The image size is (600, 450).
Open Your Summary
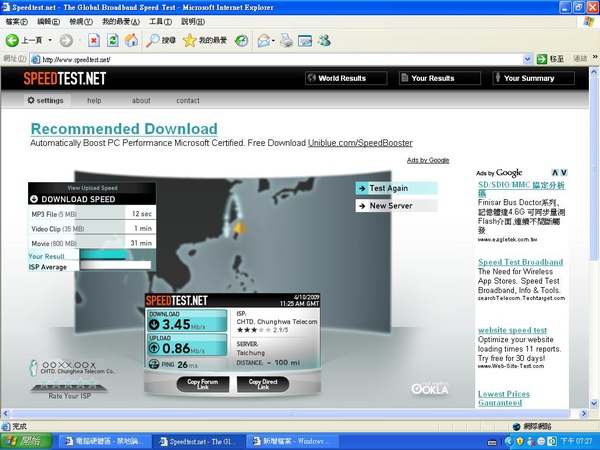click(533, 78)
